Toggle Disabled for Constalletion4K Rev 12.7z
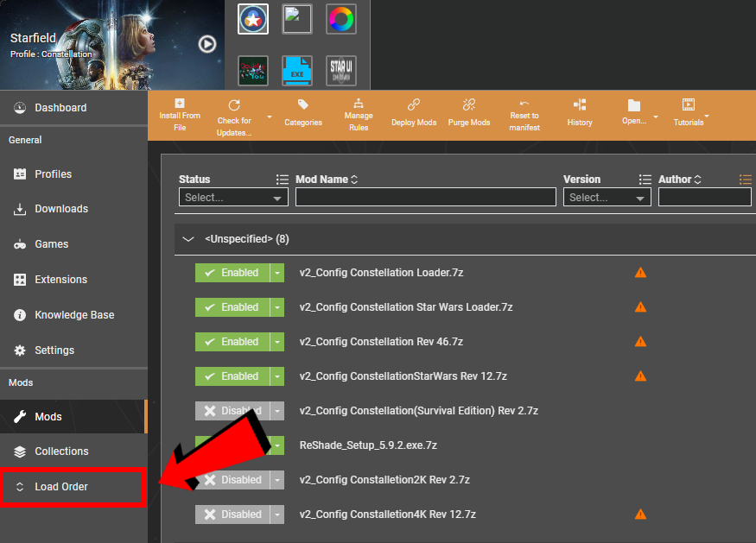 [x=232, y=515]
